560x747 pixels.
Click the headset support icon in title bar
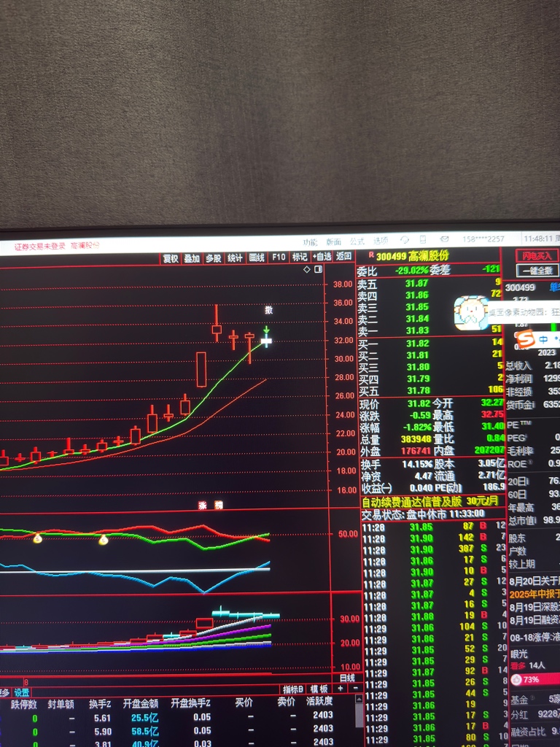point(404,240)
